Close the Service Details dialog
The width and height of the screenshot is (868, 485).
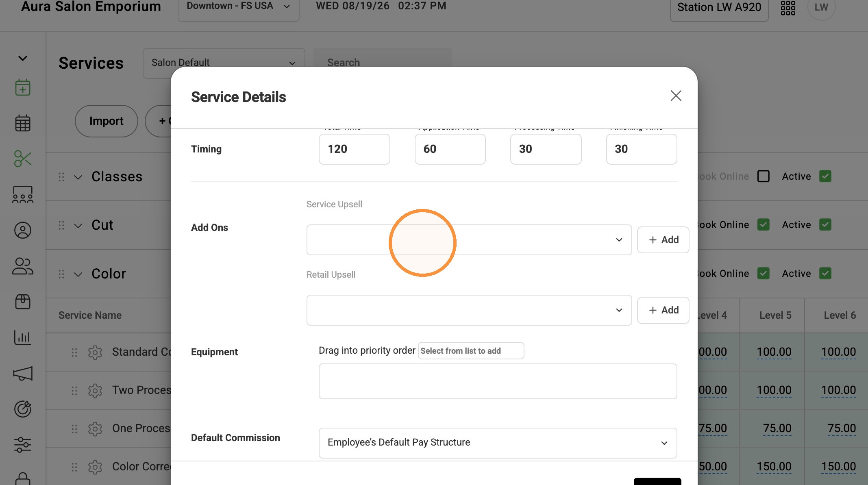pos(676,96)
